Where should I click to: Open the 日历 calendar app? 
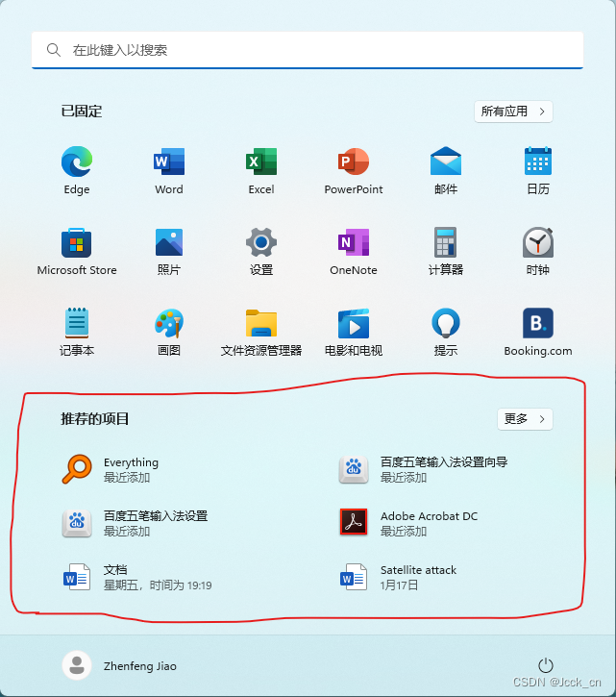(x=538, y=170)
